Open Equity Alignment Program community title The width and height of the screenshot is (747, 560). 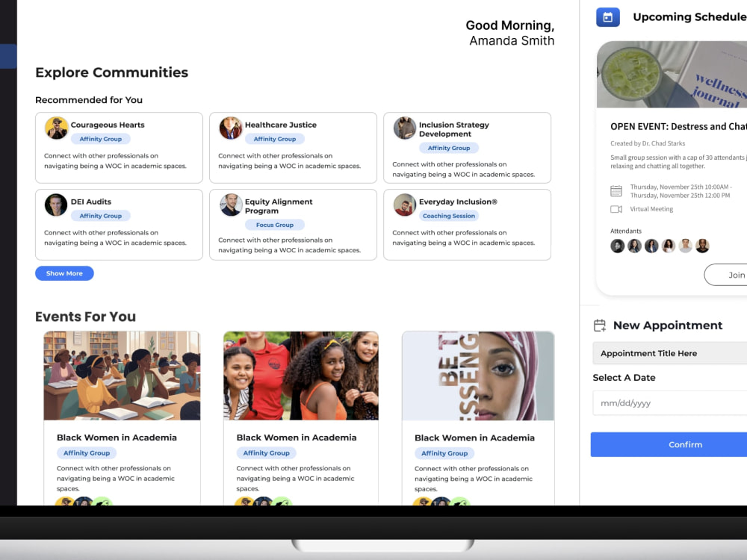[x=279, y=206]
